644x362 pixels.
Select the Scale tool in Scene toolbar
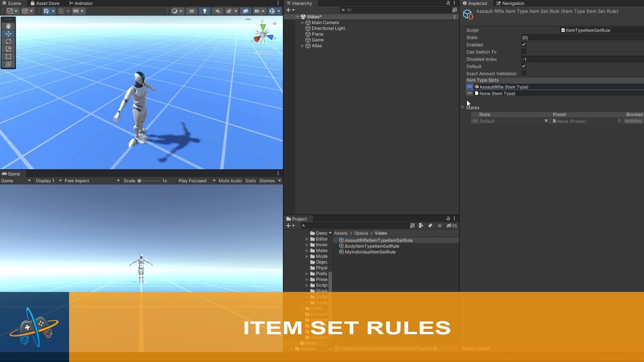8,49
